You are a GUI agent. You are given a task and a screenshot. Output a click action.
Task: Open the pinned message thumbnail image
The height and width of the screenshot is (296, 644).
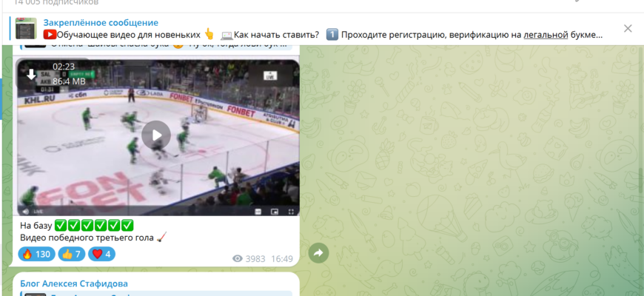(x=27, y=29)
